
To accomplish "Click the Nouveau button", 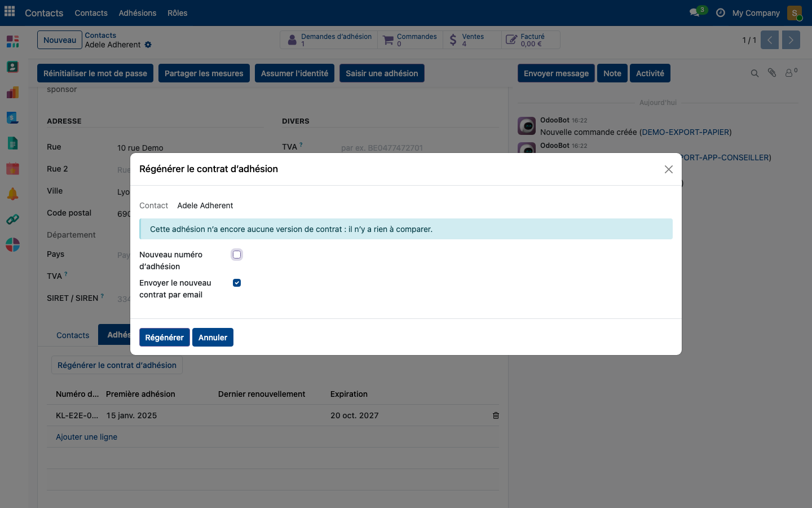I will 60,40.
